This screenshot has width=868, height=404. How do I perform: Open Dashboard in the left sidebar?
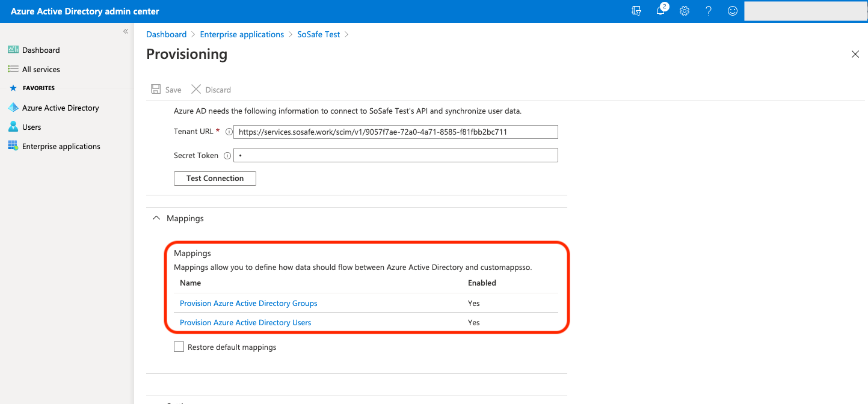coord(41,50)
